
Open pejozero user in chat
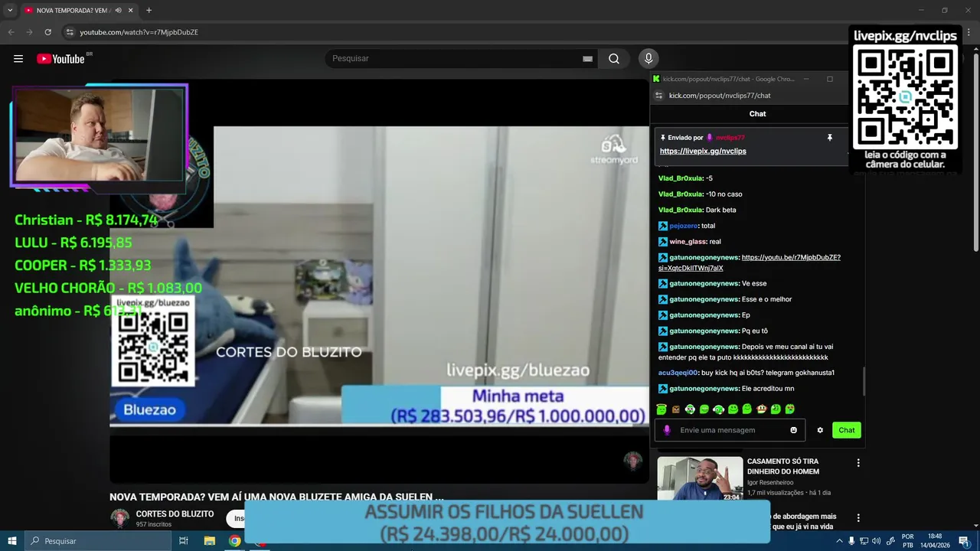point(683,226)
